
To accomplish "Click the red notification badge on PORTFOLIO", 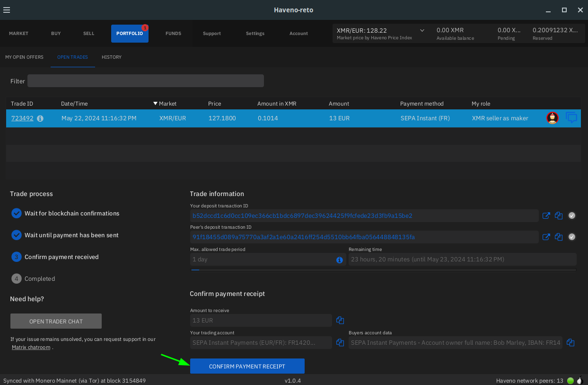I will tap(145, 28).
